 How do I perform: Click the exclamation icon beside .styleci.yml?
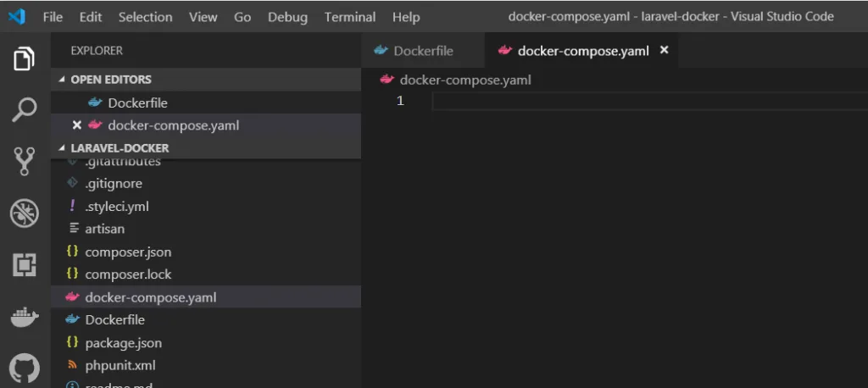[x=72, y=206]
